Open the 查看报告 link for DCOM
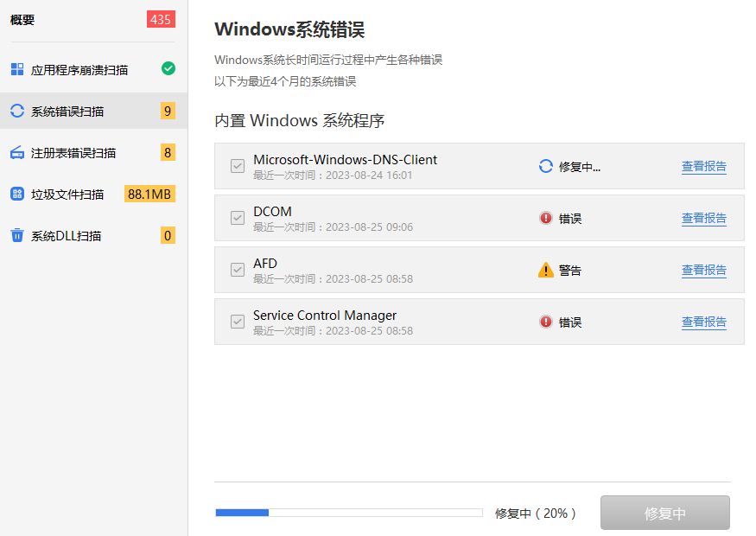Screen dimensions: 756x536 click(x=704, y=218)
